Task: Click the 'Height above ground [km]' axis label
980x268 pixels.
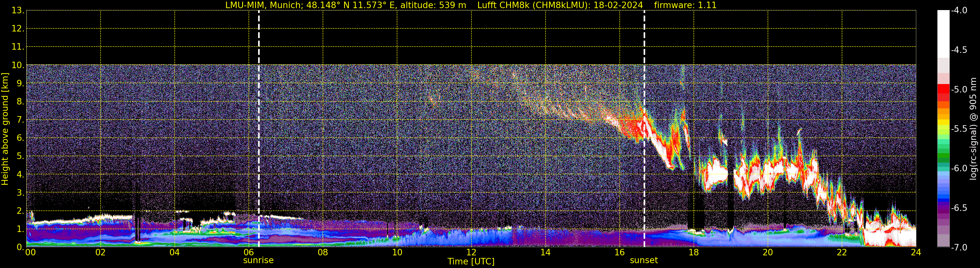Action: [x=5, y=129]
